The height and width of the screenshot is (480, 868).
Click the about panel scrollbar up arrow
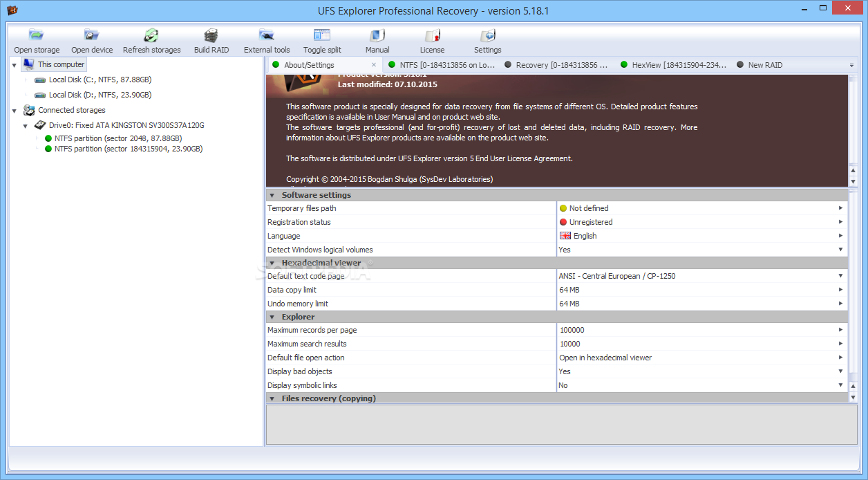(x=853, y=169)
